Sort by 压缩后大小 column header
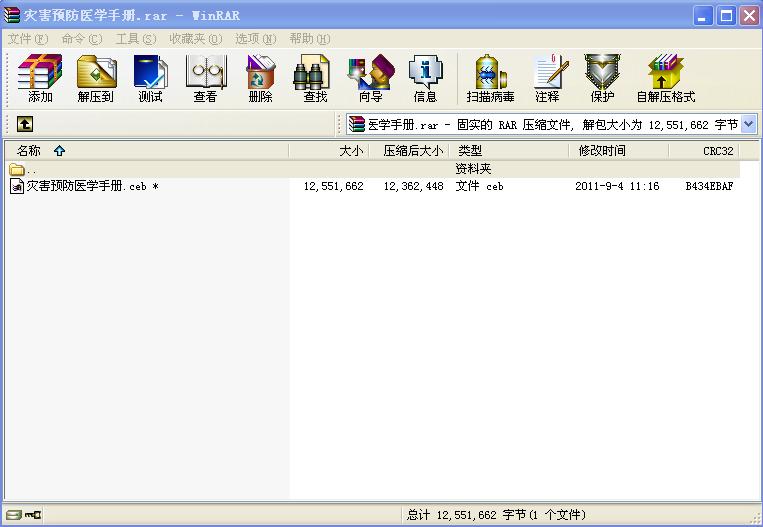Viewport: 763px width, 527px height. point(409,151)
